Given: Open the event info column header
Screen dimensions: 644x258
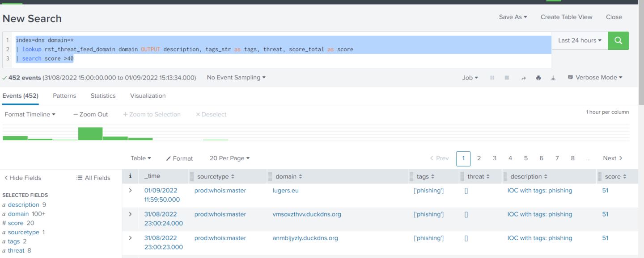Looking at the screenshot, I should pos(130,176).
